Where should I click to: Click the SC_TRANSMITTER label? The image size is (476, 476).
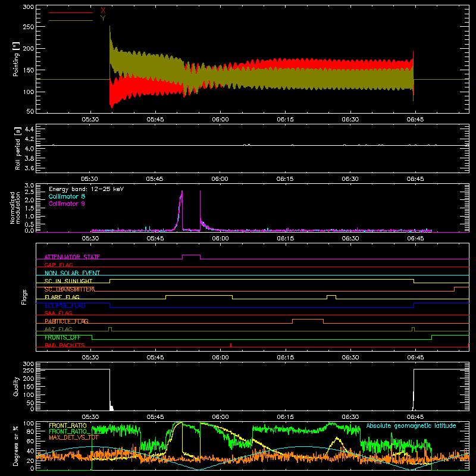coord(70,289)
